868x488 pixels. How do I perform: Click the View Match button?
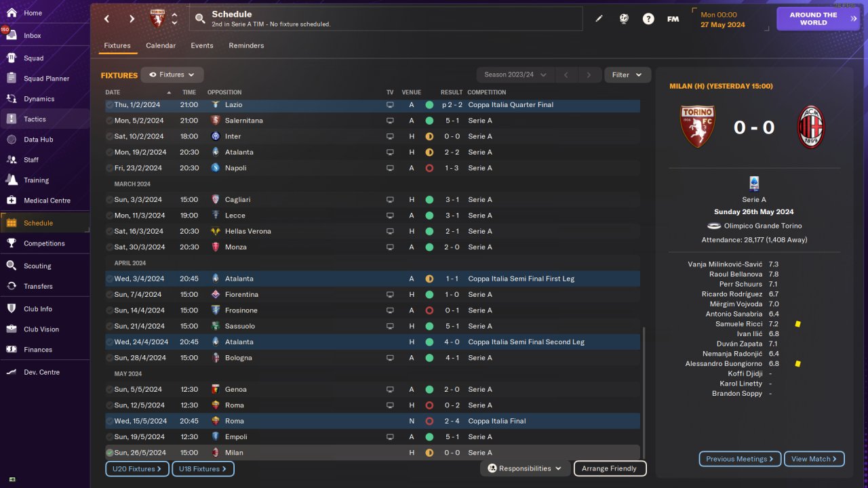coord(814,459)
